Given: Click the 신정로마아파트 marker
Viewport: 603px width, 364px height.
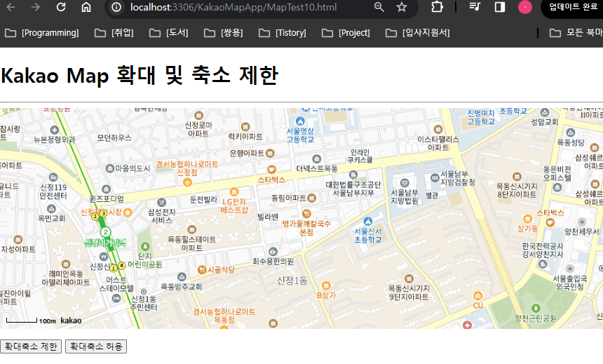Looking at the screenshot, I should tap(198, 115).
